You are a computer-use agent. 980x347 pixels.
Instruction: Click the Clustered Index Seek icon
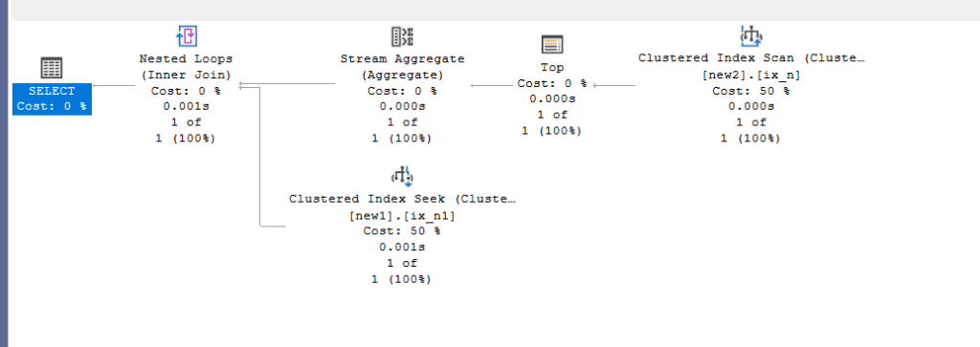pyautogui.click(x=403, y=177)
